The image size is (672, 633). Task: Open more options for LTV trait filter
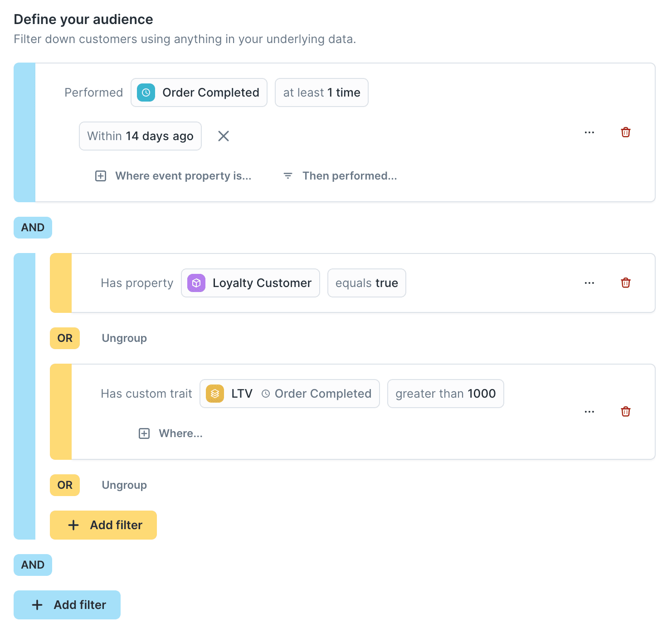(x=589, y=412)
